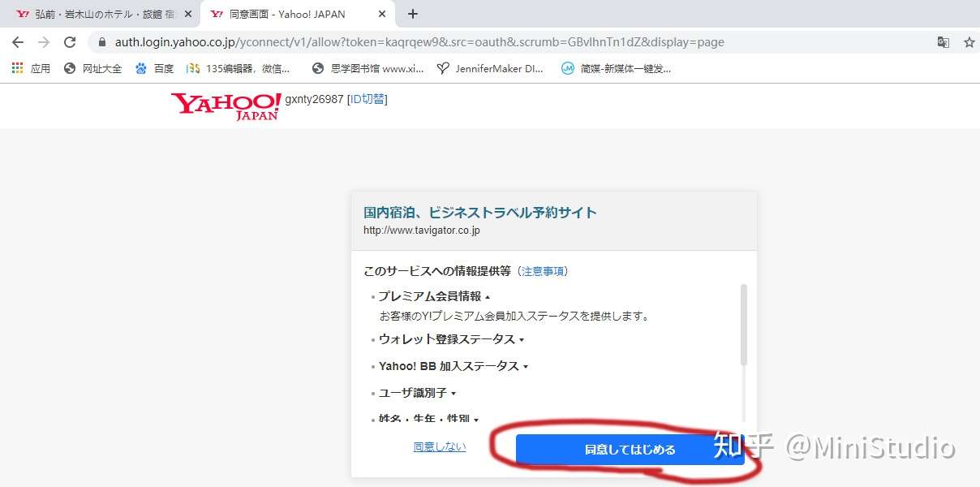Open the translate page icon
980x487 pixels.
(943, 42)
